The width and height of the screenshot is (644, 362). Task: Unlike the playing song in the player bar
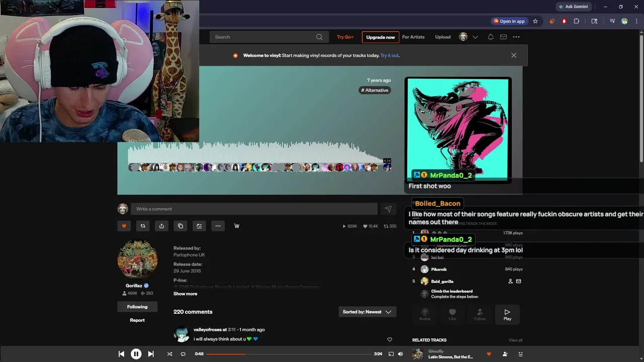(489, 354)
